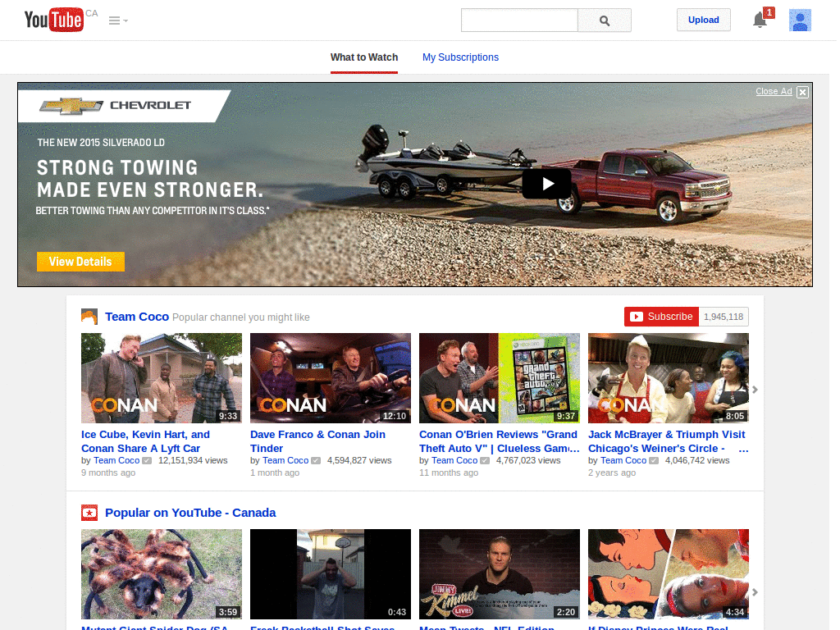840x630 pixels.
Task: Click the '12,151,934 views' text
Action: click(x=193, y=461)
